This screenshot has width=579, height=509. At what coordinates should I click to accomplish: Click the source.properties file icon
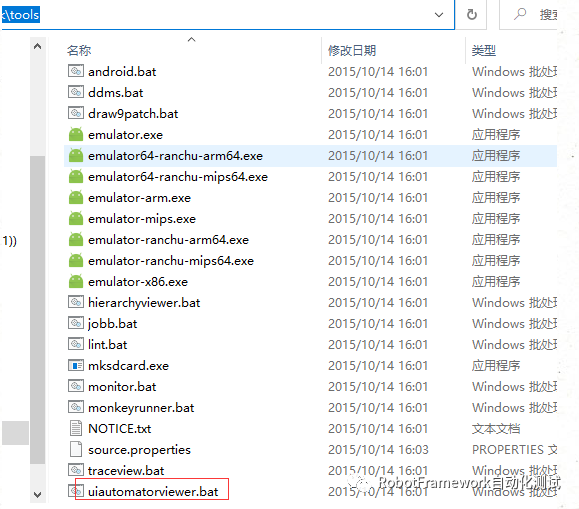point(76,450)
